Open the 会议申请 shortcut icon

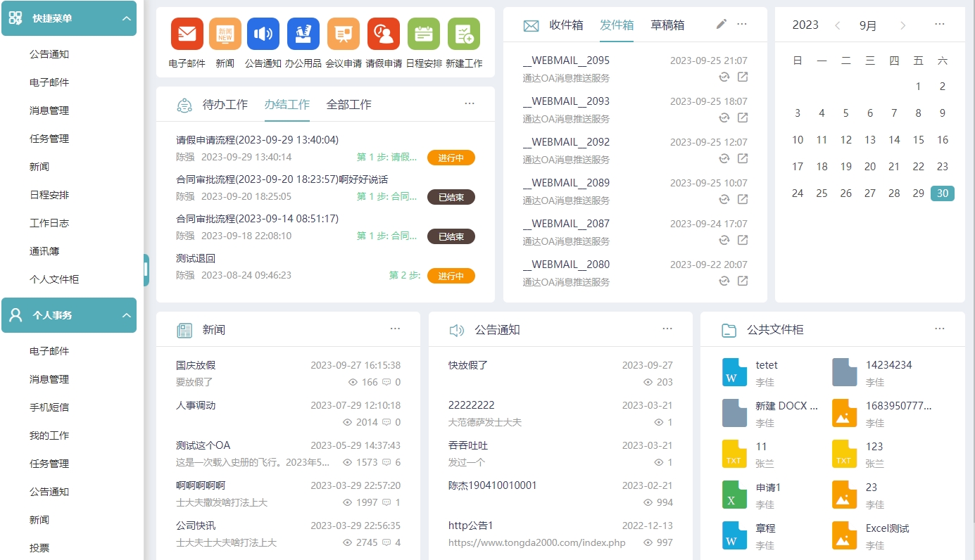point(344,34)
